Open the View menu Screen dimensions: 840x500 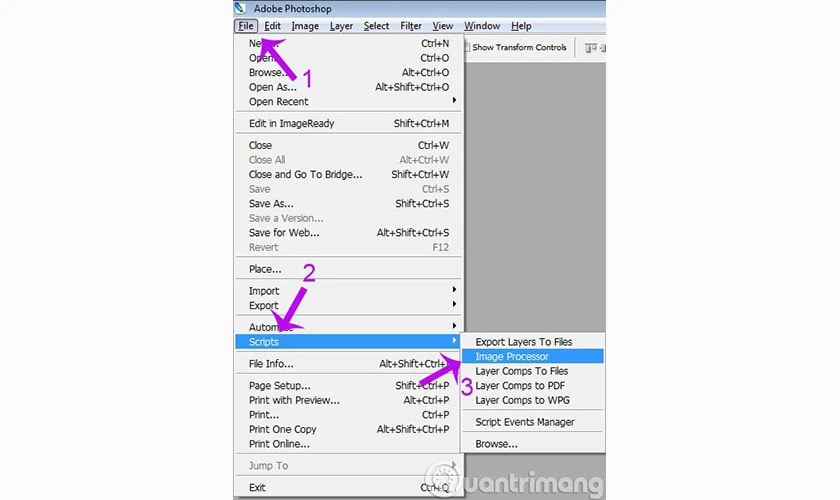coord(442,26)
